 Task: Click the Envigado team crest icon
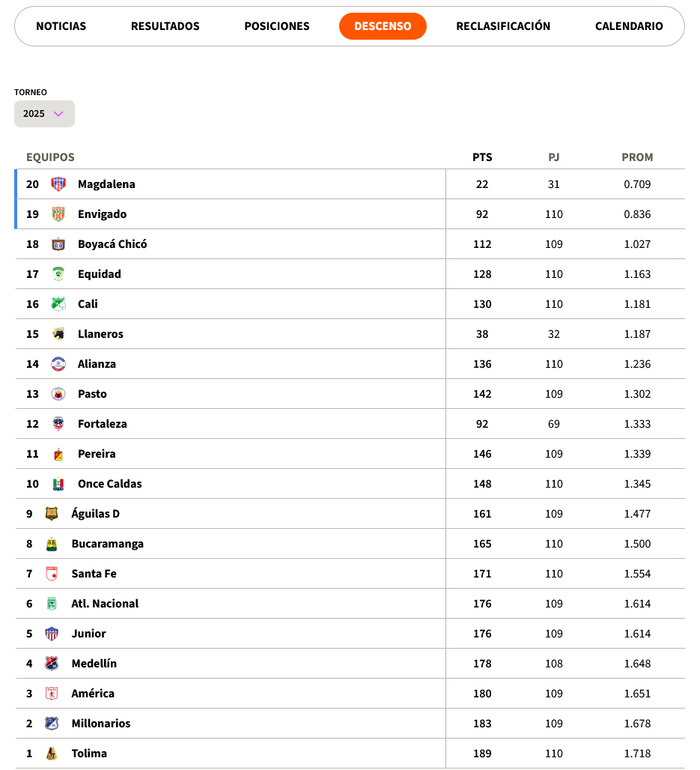click(x=58, y=214)
